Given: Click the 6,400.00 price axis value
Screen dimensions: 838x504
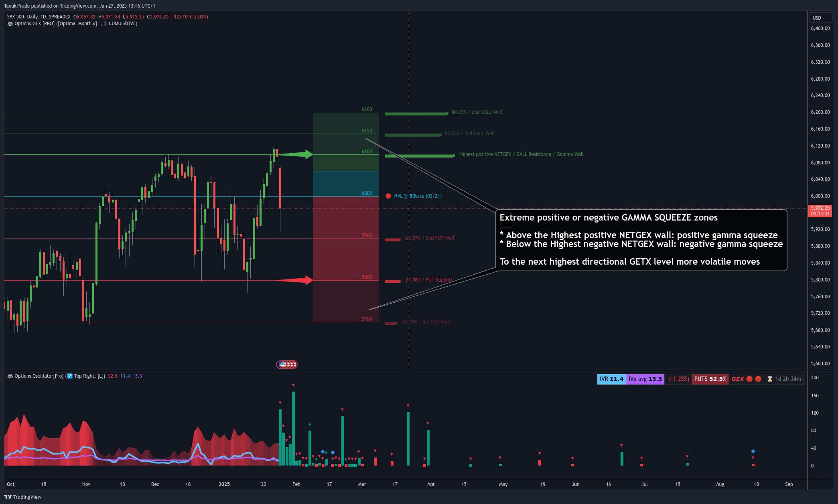Looking at the screenshot, I should [820, 28].
